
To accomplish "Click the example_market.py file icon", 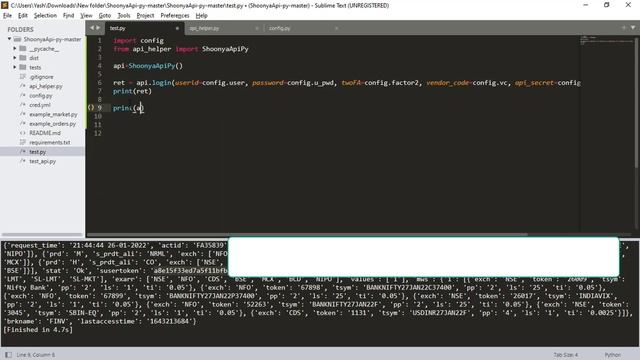I will pyautogui.click(x=23, y=114).
